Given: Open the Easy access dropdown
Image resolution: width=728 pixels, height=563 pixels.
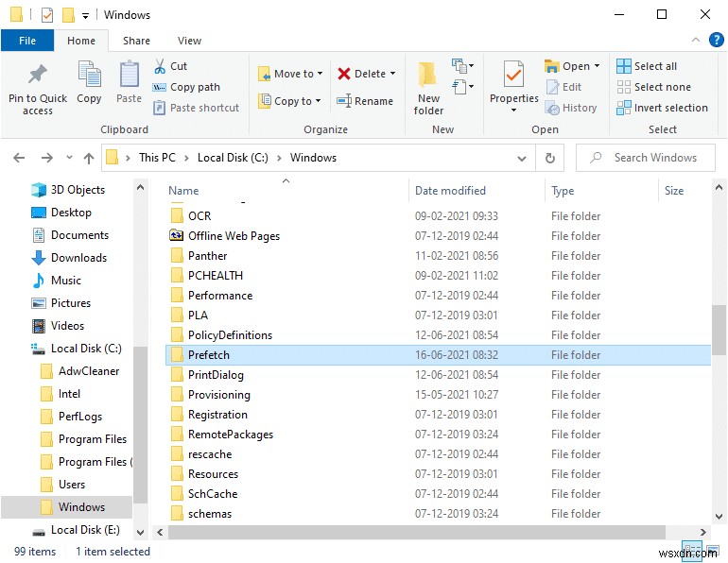Looking at the screenshot, I should tap(462, 87).
